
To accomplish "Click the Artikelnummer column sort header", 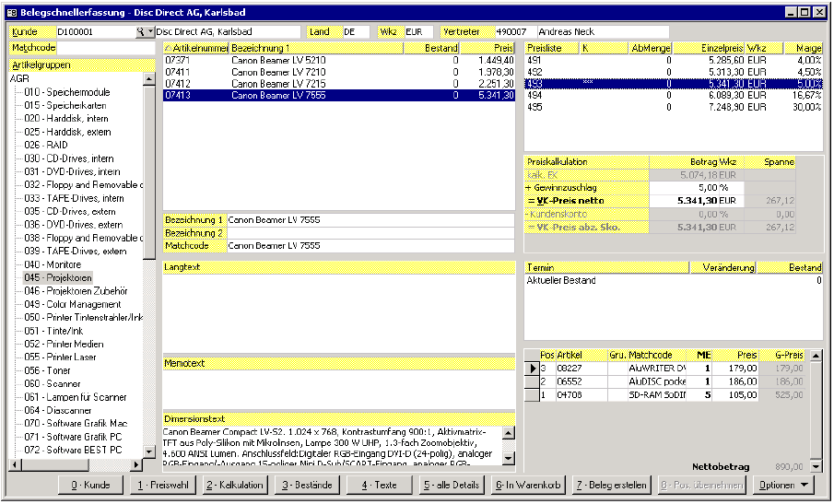I will point(195,47).
